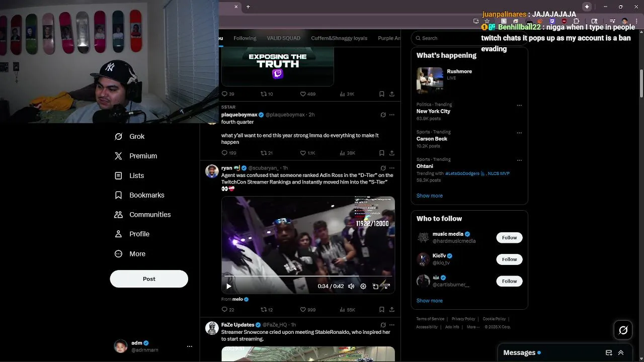Open Bookmarks in the sidebar
The image size is (644, 362).
[x=139, y=195]
